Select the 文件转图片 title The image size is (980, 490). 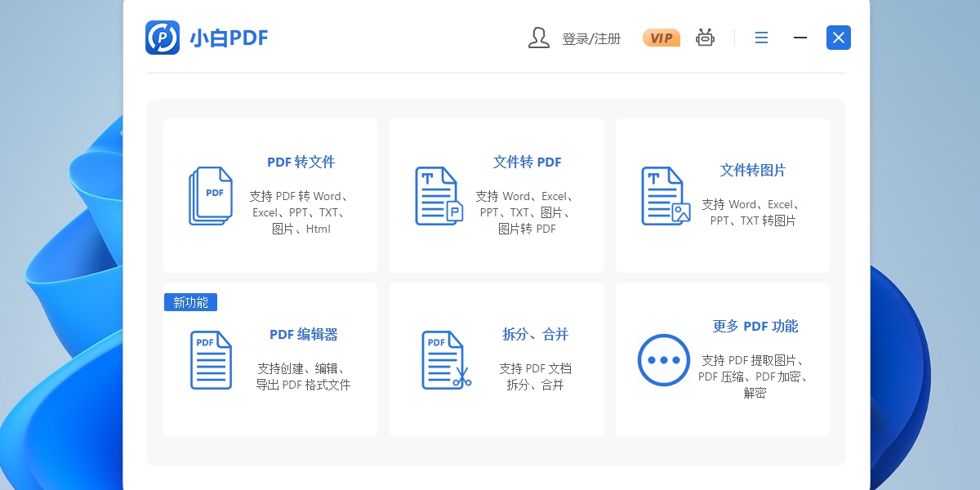pos(753,170)
